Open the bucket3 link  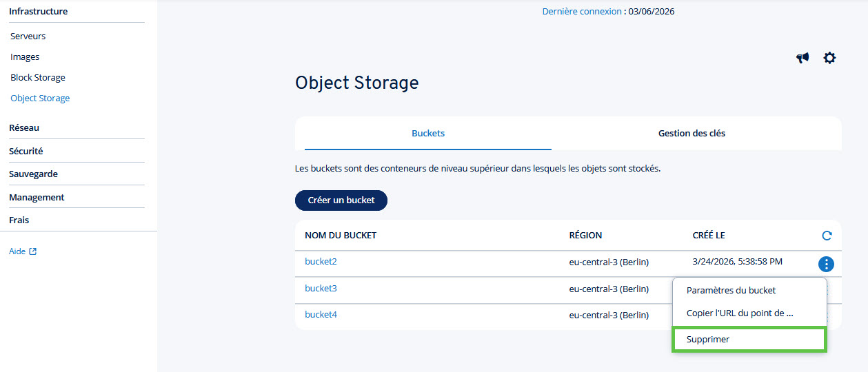321,288
